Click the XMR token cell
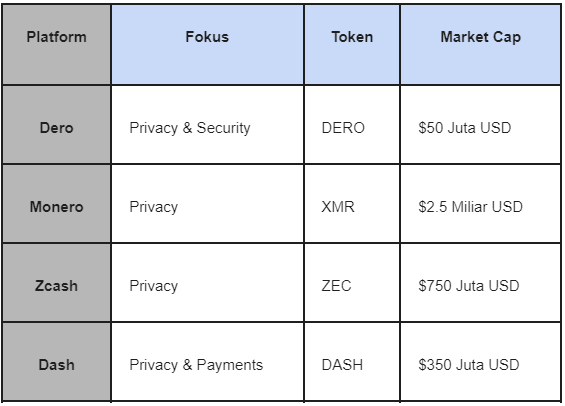Viewport: 565px width, 406px height. [x=352, y=204]
